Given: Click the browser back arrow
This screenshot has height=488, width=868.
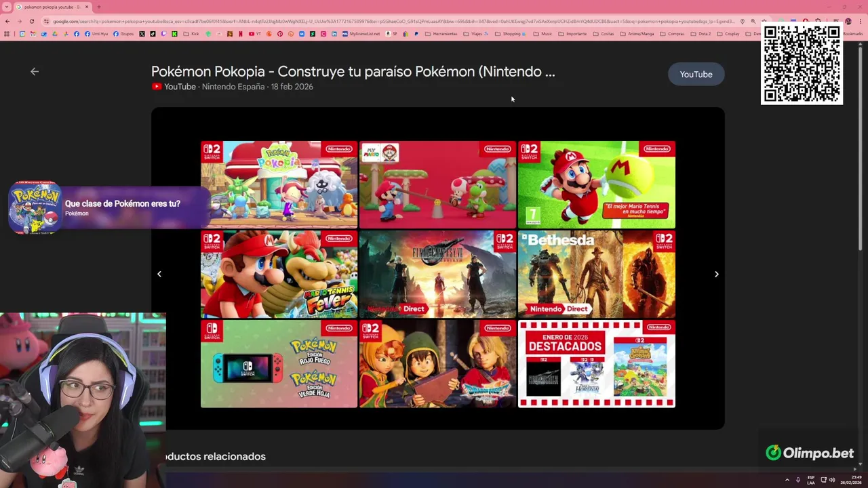Looking at the screenshot, I should click(7, 21).
